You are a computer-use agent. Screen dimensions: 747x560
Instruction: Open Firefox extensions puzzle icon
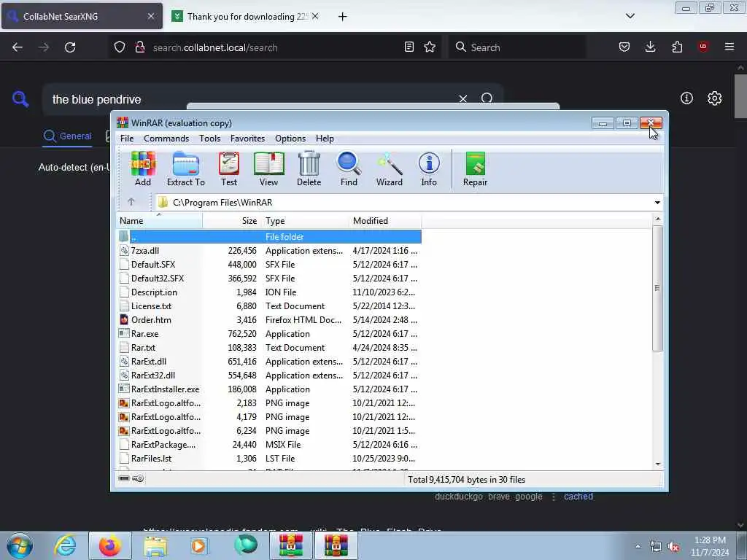(677, 47)
